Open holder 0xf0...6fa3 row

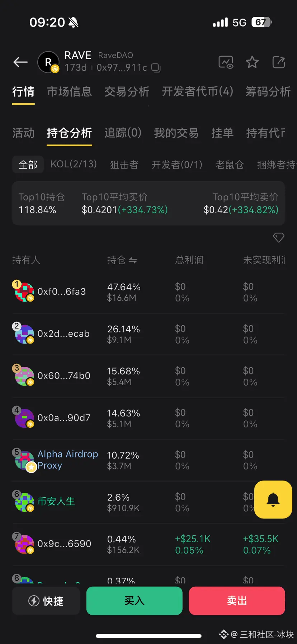[61, 292]
